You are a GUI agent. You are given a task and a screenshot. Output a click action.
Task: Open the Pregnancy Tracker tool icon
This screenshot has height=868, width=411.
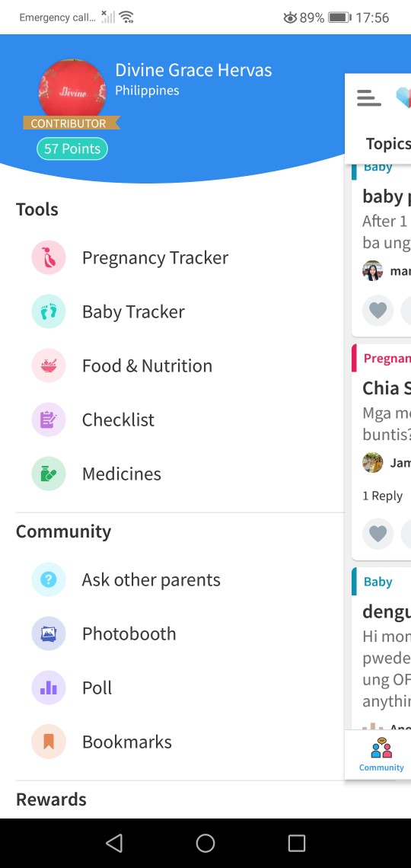click(x=49, y=257)
